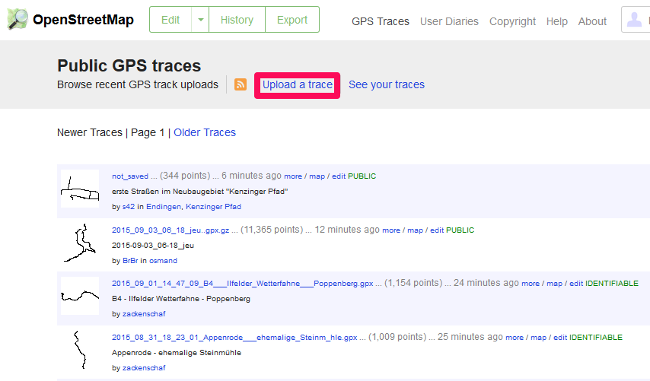Click 'edit' on the 11,365 points trace

(437, 230)
